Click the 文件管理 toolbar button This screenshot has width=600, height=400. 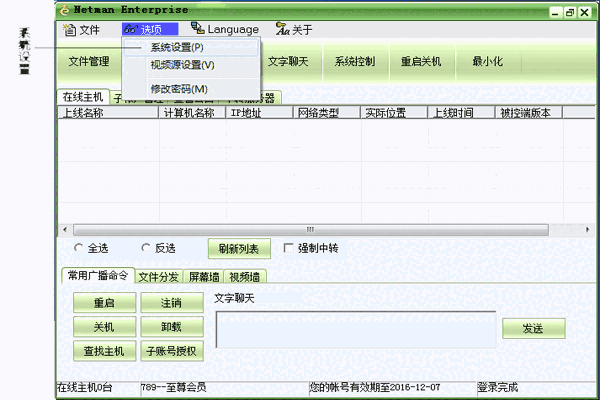coord(89,62)
